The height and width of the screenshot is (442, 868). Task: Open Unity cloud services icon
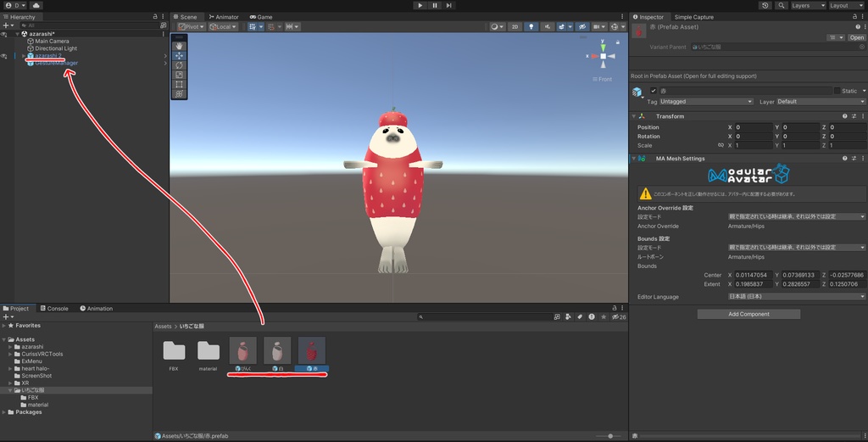point(36,6)
